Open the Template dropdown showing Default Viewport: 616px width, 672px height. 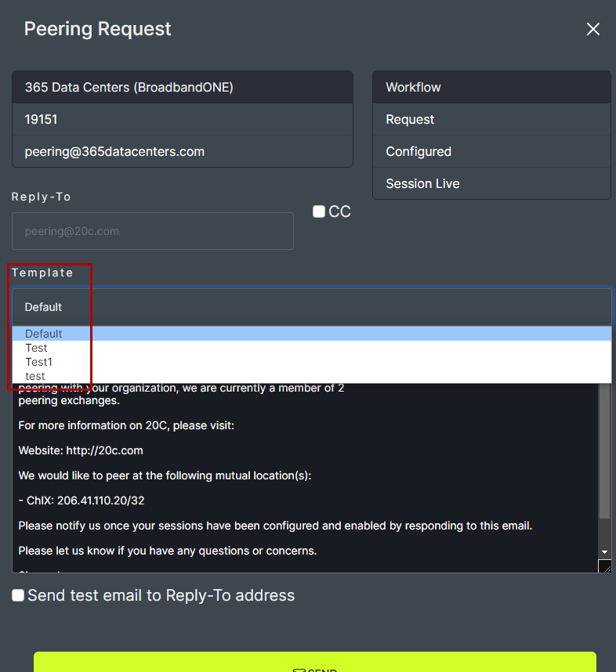pyautogui.click(x=311, y=307)
